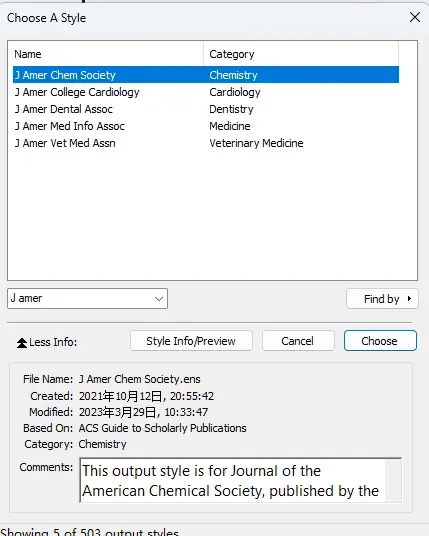This screenshot has width=429, height=536.
Task: Sort list by Category column header
Action: click(301, 54)
